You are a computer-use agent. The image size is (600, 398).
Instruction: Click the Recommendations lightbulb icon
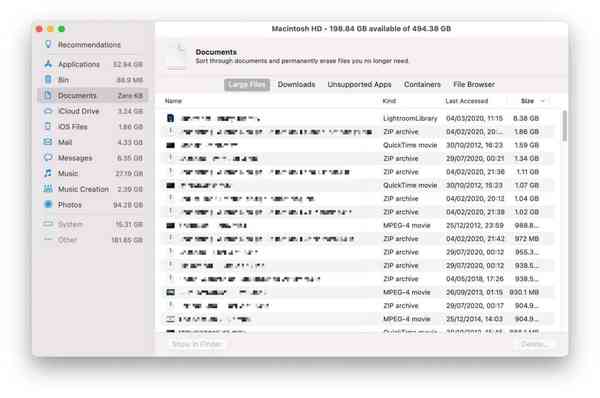click(x=48, y=44)
